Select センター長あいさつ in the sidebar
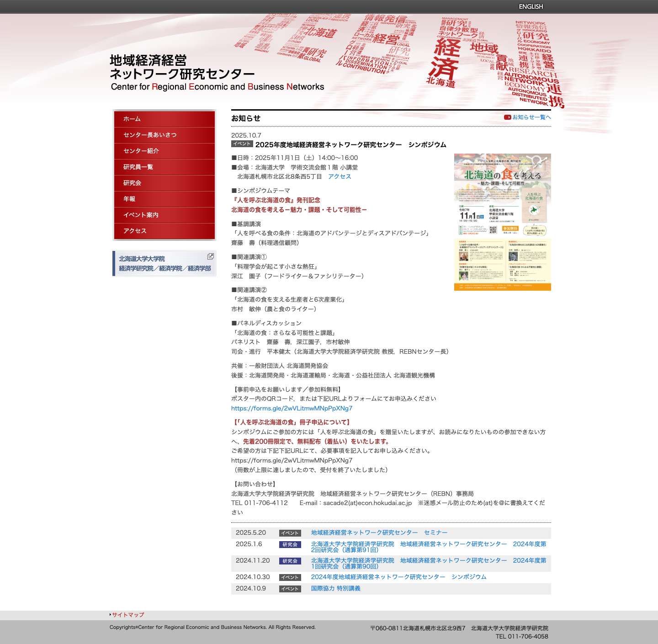This screenshot has width=658, height=644. pyautogui.click(x=148, y=135)
